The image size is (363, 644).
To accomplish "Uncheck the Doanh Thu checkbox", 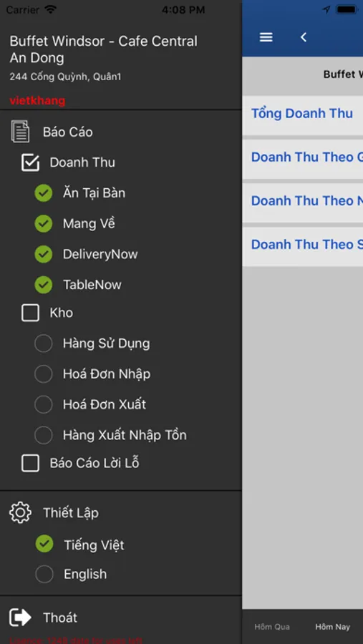I will coord(30,162).
